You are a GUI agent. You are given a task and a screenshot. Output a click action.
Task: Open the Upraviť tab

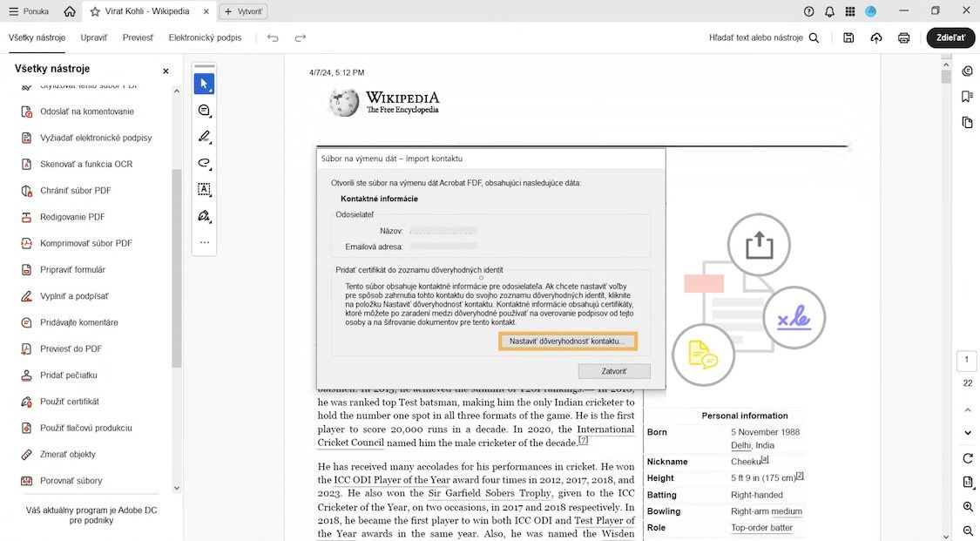(x=94, y=37)
